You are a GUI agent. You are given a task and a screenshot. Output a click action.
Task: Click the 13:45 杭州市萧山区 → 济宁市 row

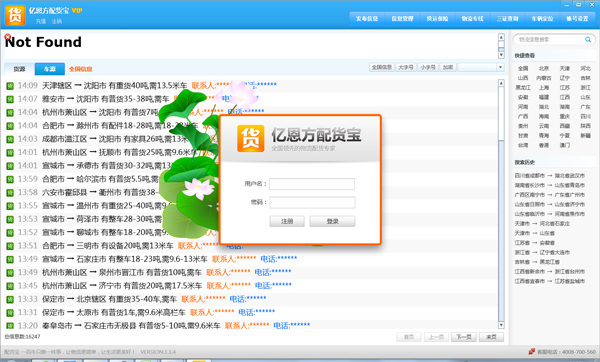pos(251,286)
